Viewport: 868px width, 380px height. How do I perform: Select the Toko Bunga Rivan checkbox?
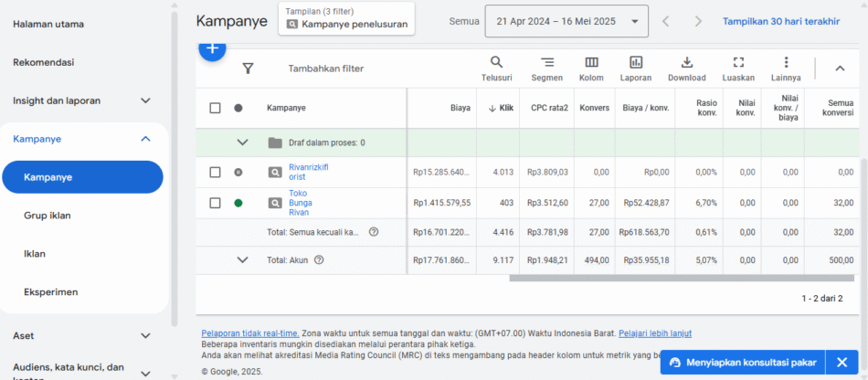point(215,203)
